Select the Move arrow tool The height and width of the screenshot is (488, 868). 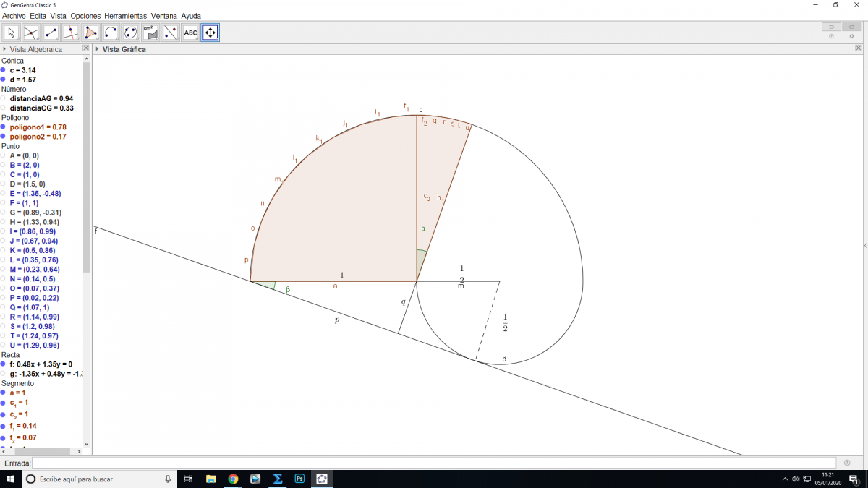click(12, 33)
